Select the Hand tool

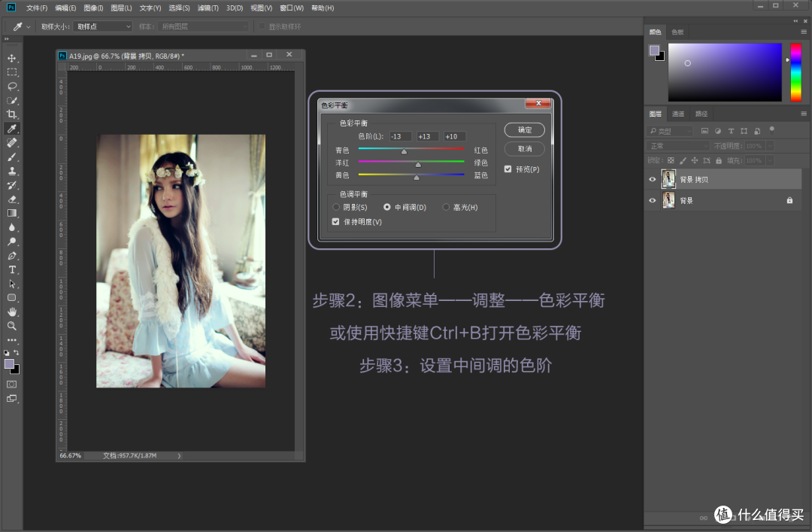[11, 312]
